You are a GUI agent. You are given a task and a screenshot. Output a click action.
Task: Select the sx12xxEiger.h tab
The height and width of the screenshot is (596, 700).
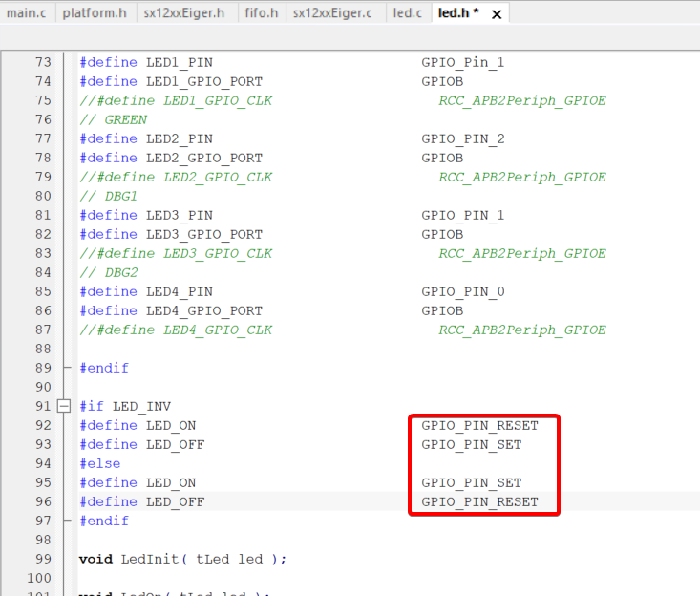point(184,13)
